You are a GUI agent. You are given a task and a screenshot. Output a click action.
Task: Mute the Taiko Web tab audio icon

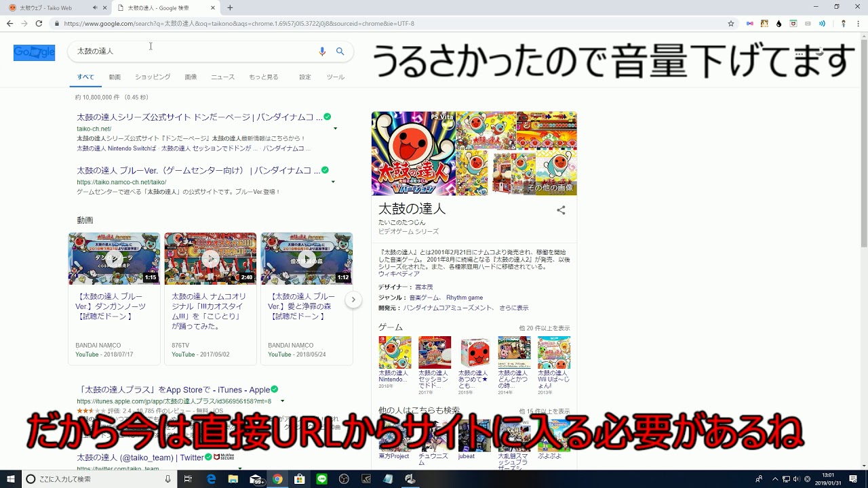94,8
